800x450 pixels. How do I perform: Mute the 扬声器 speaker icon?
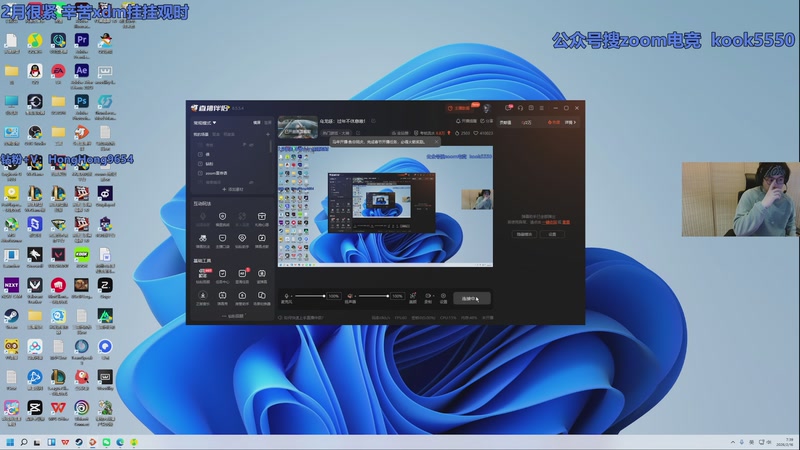click(351, 296)
